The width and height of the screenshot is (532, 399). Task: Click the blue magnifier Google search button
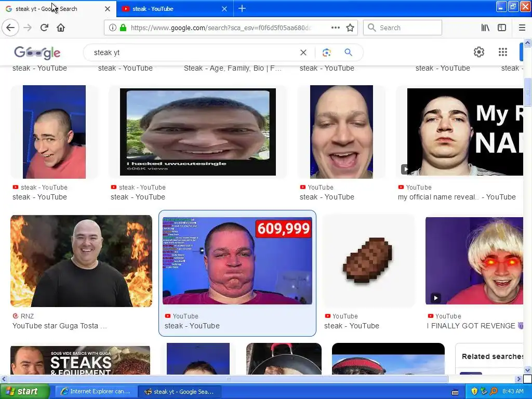349,52
